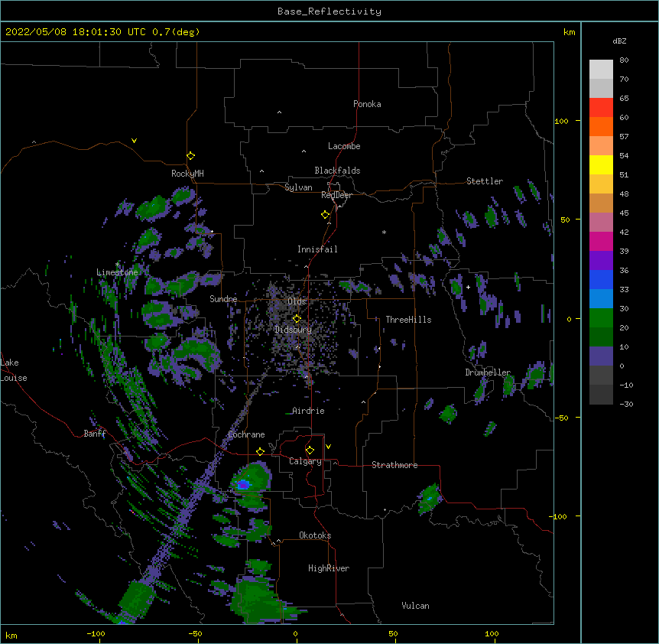This screenshot has height=644, width=659.
Task: Click the yellow V marker northeast of Calgary
Action: pos(328,447)
